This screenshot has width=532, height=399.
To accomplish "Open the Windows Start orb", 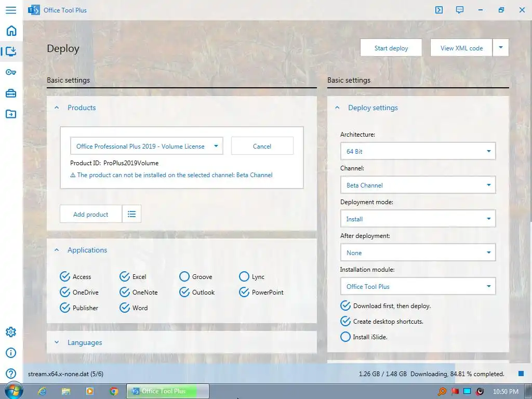I will 14,391.
